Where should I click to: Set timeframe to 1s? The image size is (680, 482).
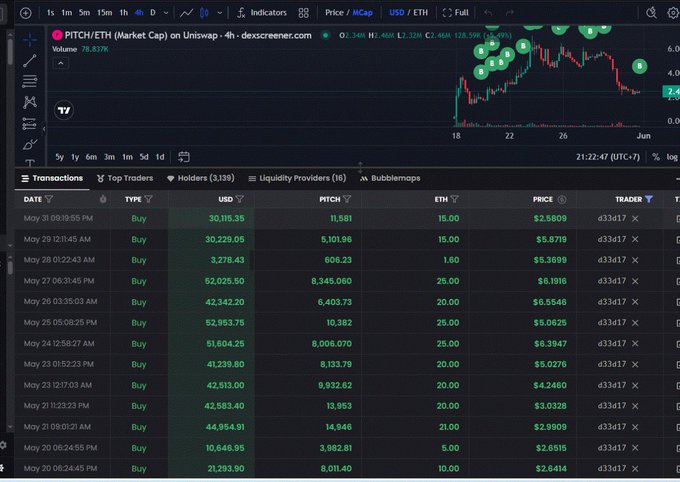[50, 13]
